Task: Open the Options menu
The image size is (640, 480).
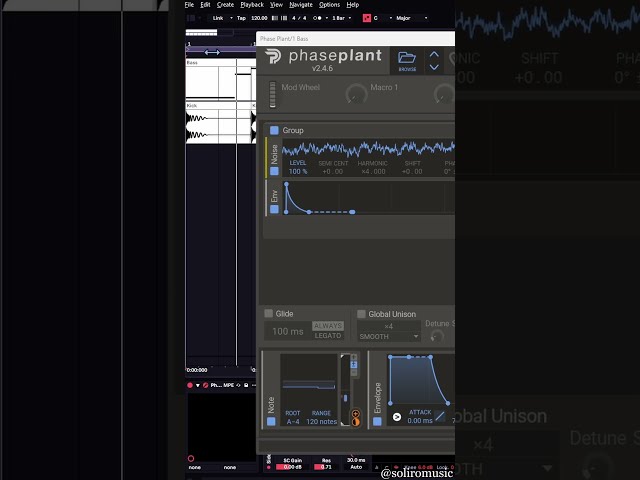Action: 329,4
